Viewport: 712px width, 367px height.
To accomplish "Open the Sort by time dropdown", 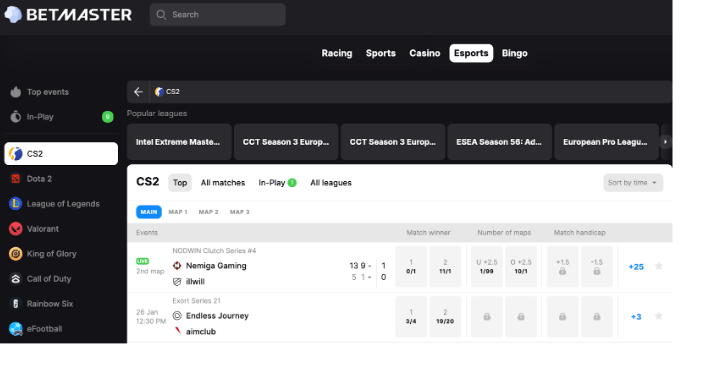I will coord(633,183).
